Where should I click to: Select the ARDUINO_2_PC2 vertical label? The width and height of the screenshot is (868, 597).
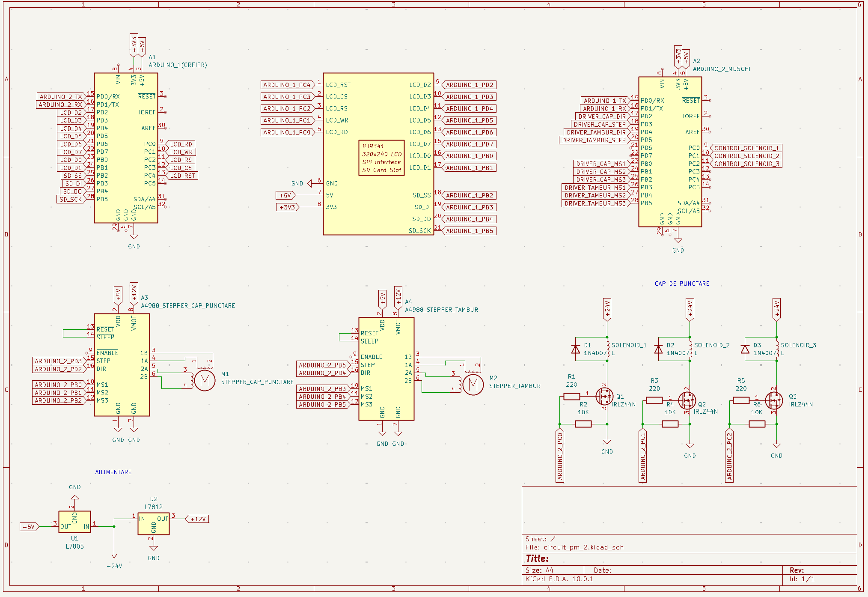pos(729,456)
